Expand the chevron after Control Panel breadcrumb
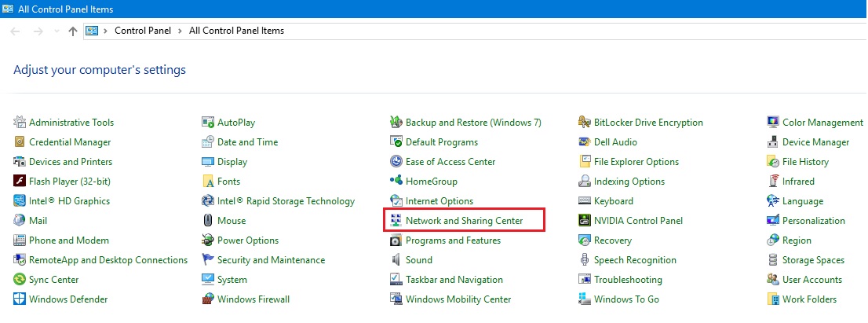868x323 pixels. (181, 31)
